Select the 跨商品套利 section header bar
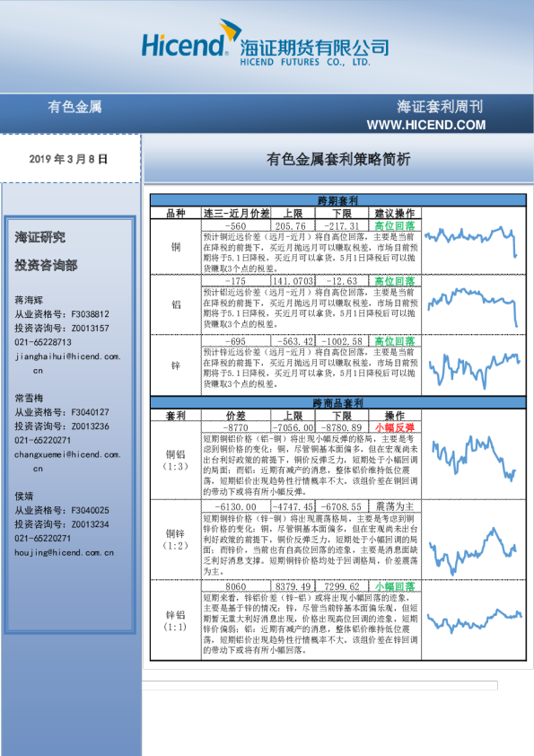 click(x=337, y=403)
